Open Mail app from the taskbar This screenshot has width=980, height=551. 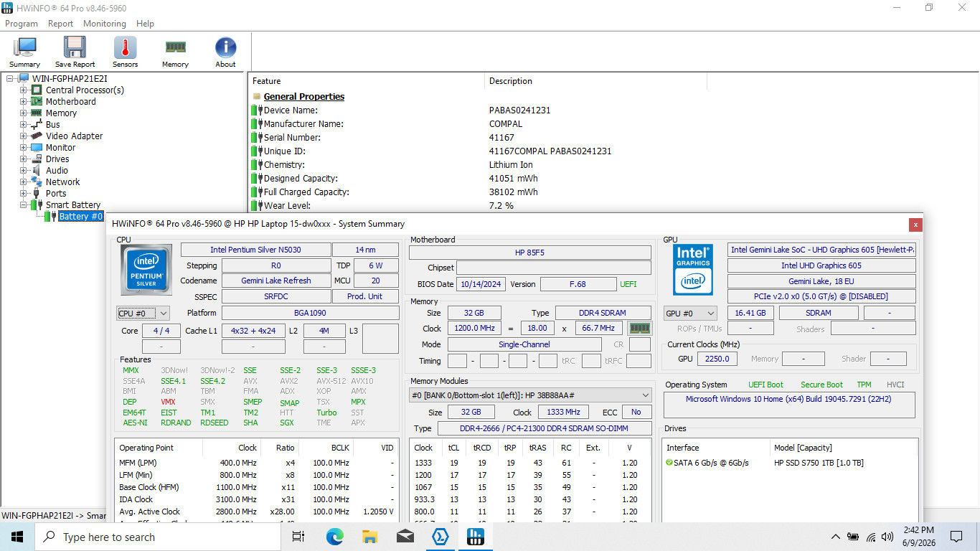405,536
